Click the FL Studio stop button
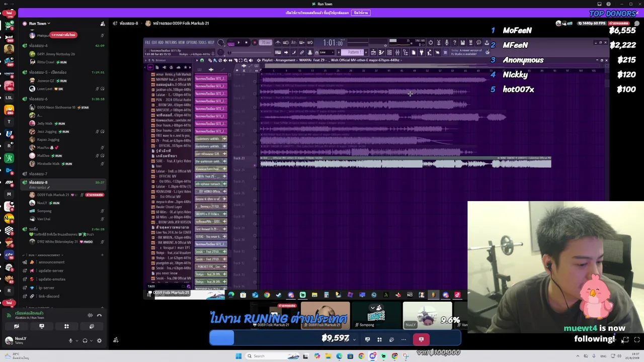 pos(246,43)
